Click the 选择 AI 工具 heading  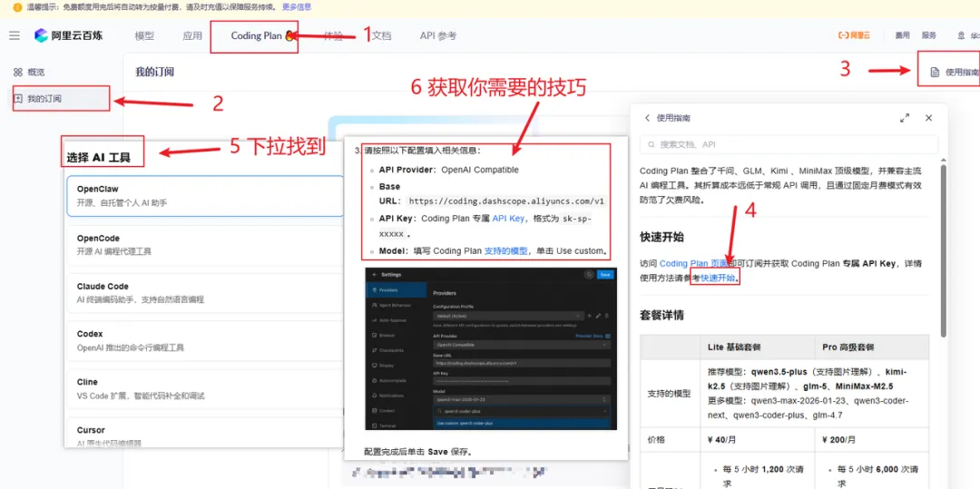tap(98, 158)
